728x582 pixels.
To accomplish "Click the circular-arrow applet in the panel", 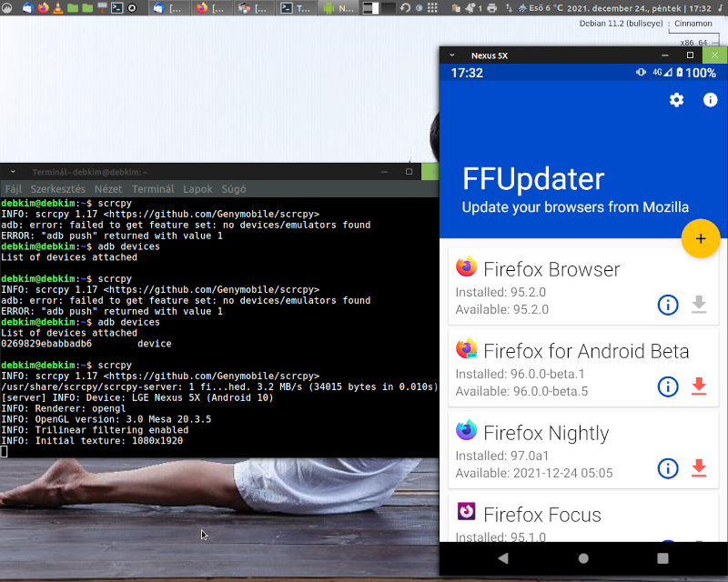I will click(x=405, y=8).
